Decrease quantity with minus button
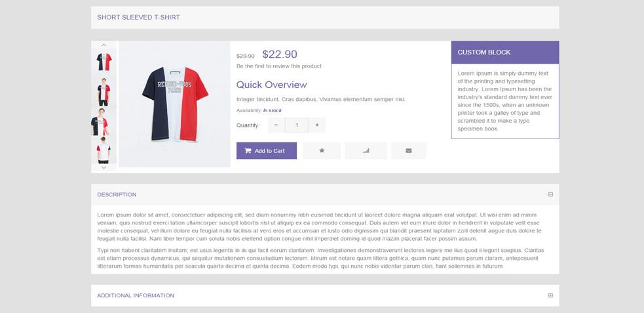 (276, 125)
